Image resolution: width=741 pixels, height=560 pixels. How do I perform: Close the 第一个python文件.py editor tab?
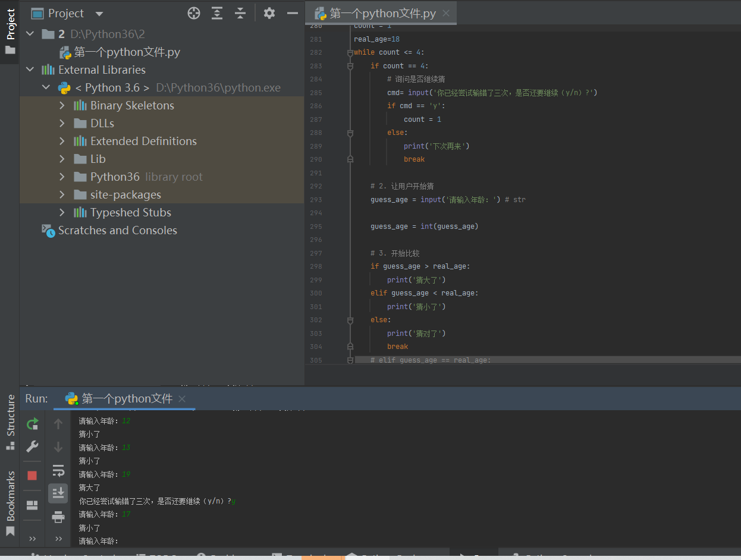446,14
